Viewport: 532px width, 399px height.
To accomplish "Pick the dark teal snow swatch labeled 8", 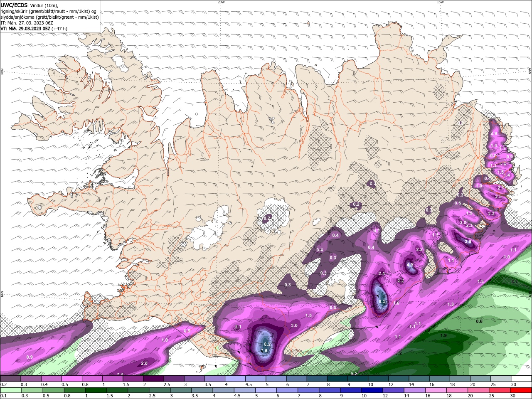I will click(337, 379).
